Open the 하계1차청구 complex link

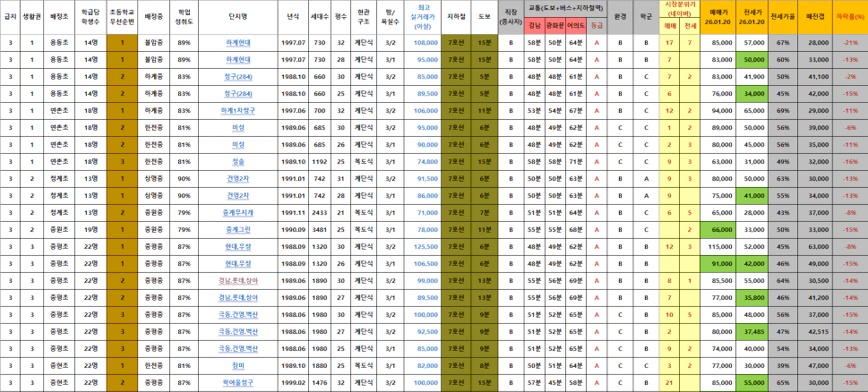click(x=238, y=111)
